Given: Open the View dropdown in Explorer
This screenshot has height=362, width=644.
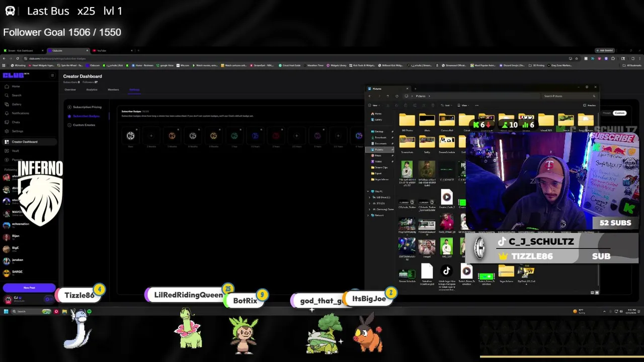Looking at the screenshot, I should [463, 106].
